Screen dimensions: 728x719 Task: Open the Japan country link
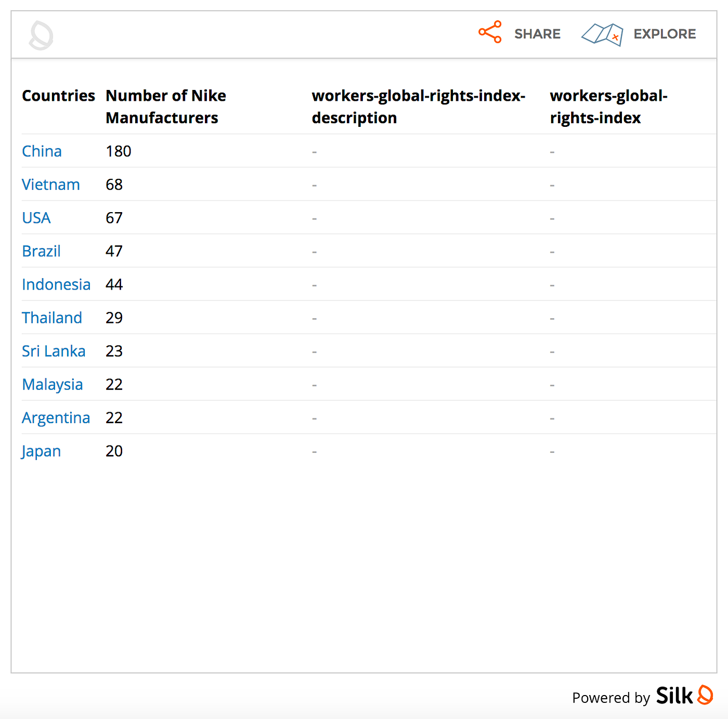click(41, 451)
